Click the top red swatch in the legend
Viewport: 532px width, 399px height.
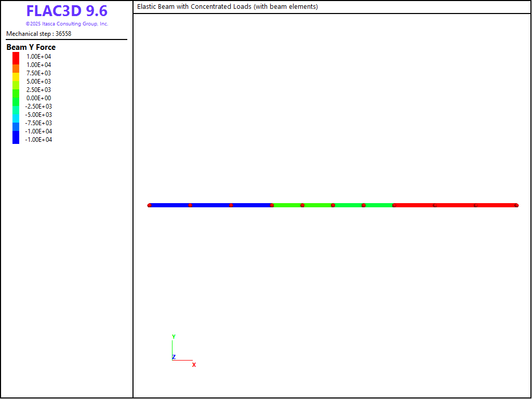[x=16, y=57]
